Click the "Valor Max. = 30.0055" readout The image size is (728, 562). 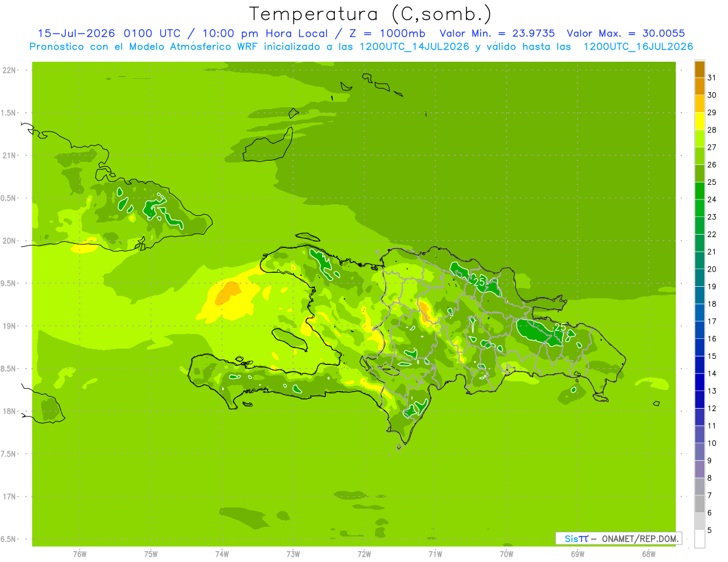tap(625, 33)
